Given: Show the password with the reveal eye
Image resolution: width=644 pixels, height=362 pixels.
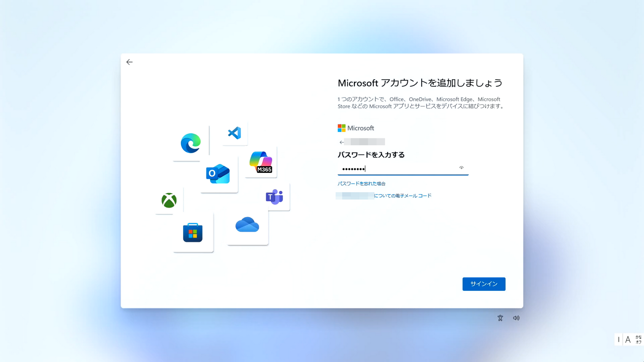Looking at the screenshot, I should (462, 168).
